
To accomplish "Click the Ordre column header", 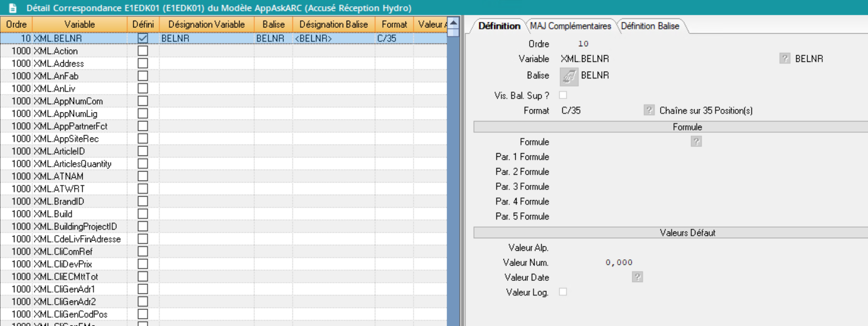I will [16, 24].
